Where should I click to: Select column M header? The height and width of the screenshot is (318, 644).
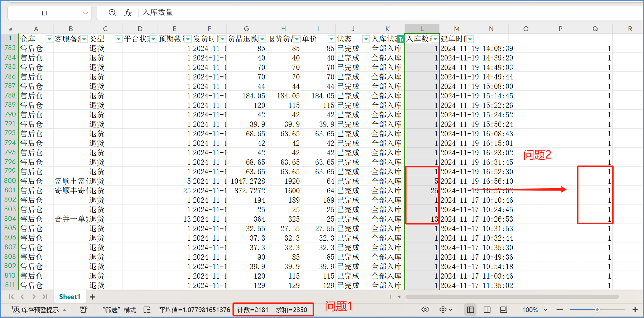457,29
